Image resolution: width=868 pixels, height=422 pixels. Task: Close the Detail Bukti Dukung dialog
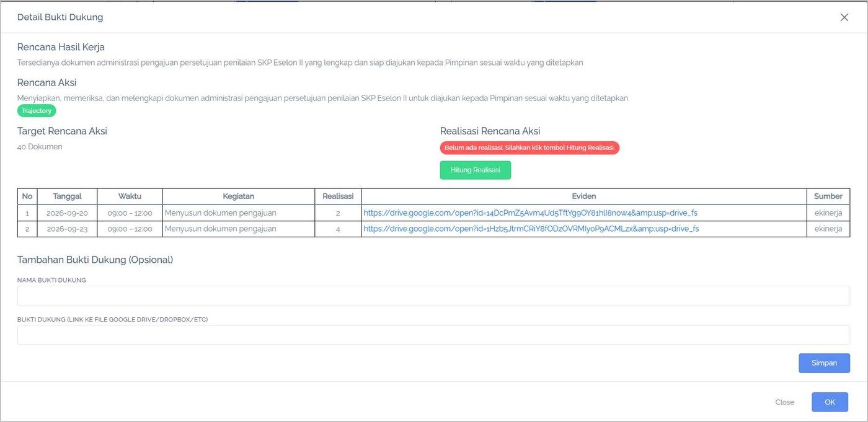pyautogui.click(x=844, y=17)
